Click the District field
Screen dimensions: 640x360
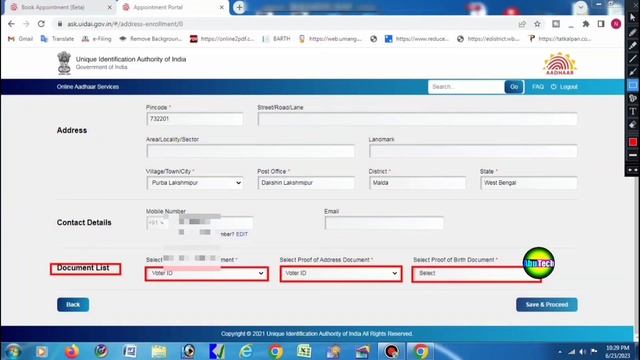417,183
